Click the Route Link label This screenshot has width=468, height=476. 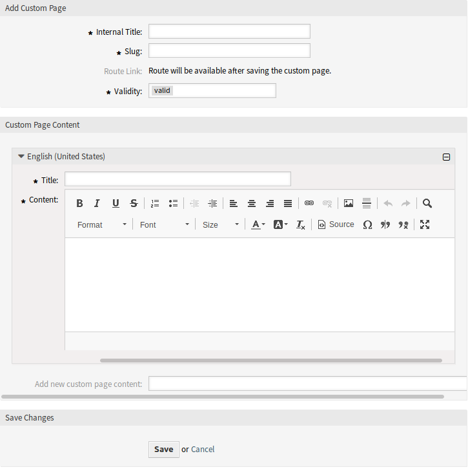[x=123, y=71]
